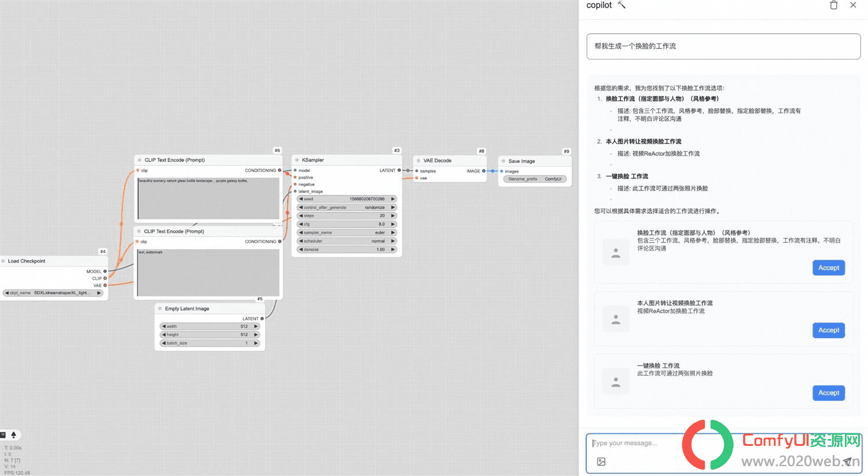868x476 pixels.
Task: Click the 'text, watermark' negative prompt area
Action: pos(208,273)
